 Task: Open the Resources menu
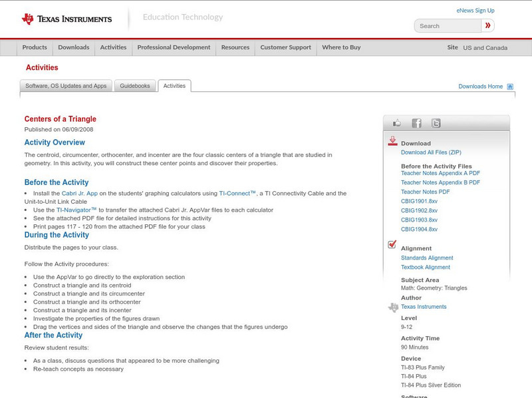click(x=235, y=47)
